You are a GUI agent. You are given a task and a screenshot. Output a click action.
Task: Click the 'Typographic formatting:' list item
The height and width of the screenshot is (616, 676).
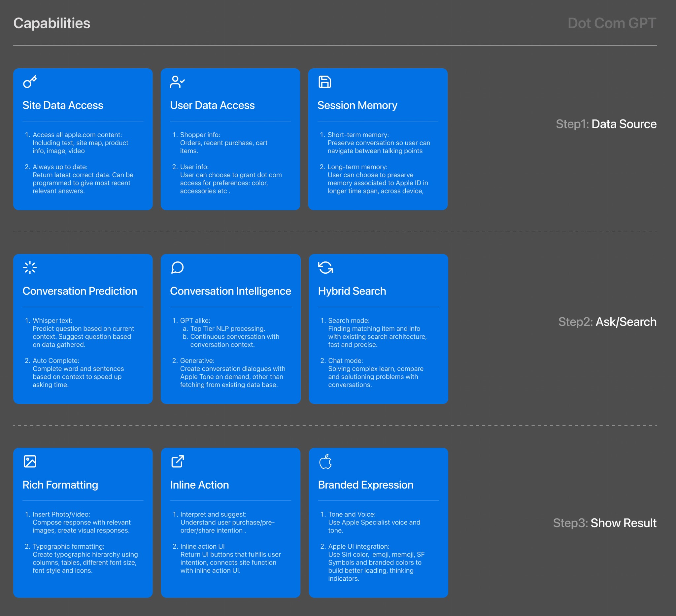click(68, 547)
